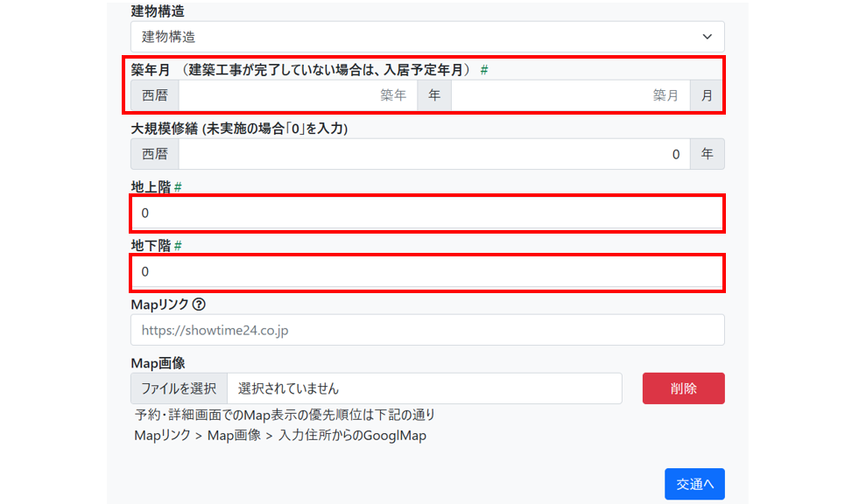This screenshot has height=504, width=866.
Task: Select the 地下階 number field
Action: [427, 271]
